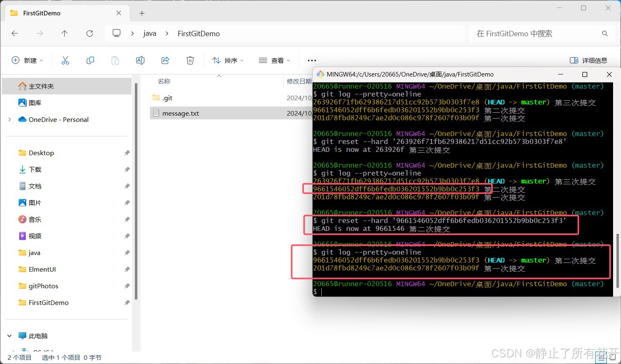This screenshot has height=364, width=621.
Task: Click java in the address bar
Action: (x=149, y=33)
